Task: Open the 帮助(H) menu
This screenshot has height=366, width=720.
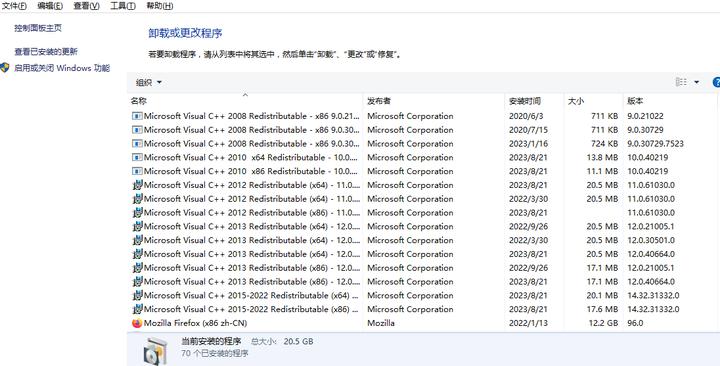Action: 159,6
